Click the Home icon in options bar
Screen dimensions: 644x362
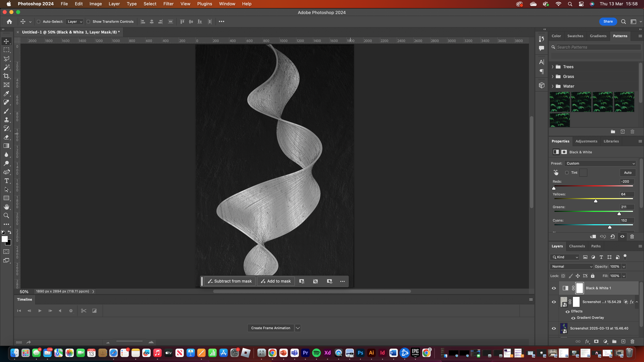pyautogui.click(x=9, y=22)
